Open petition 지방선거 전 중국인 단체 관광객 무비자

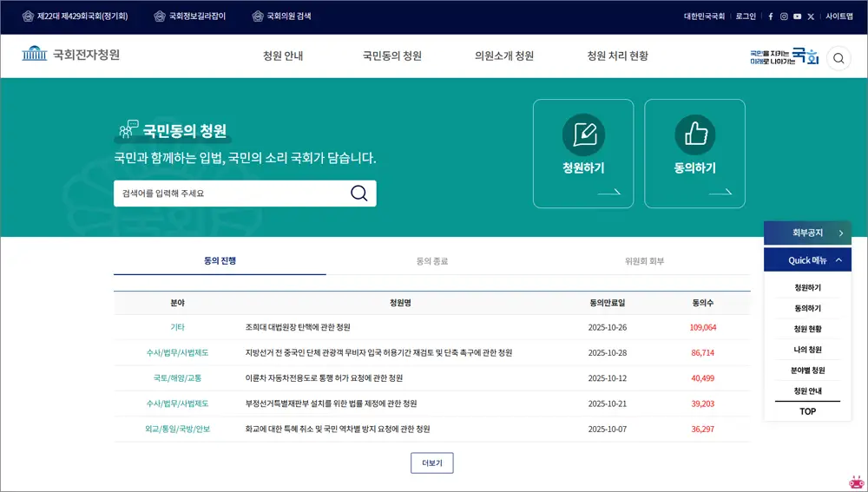[378, 352]
